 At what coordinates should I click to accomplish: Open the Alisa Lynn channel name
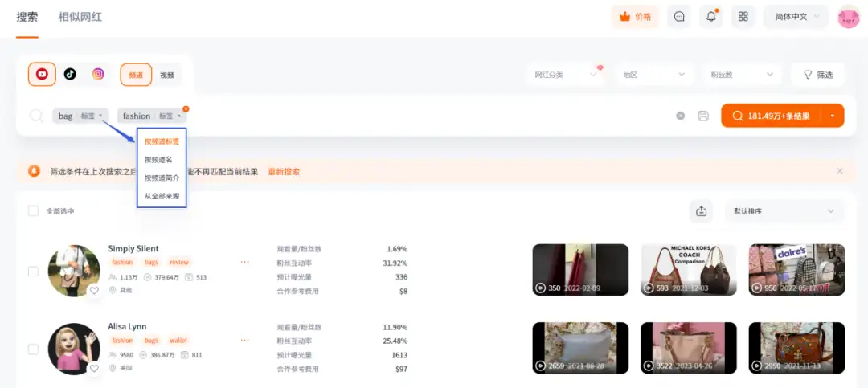pyautogui.click(x=127, y=327)
